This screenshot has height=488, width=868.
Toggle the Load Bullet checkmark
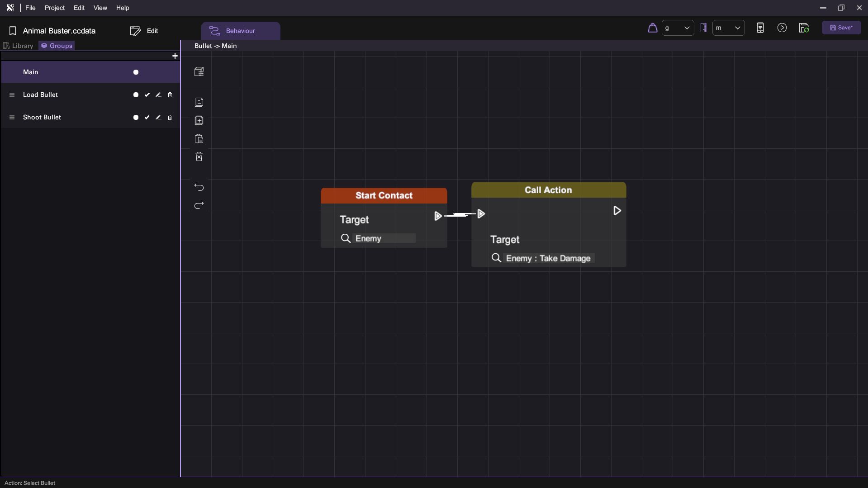tap(147, 95)
